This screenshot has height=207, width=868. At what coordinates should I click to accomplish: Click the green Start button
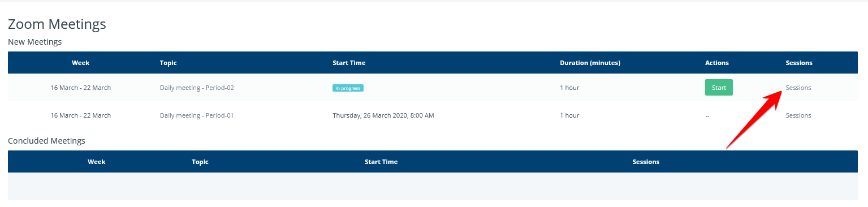[719, 88]
